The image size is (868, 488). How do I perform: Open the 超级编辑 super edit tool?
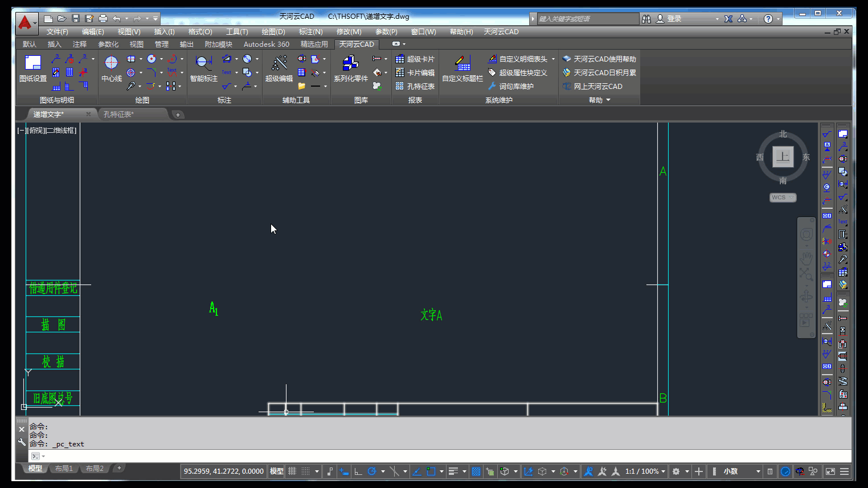pyautogui.click(x=279, y=67)
